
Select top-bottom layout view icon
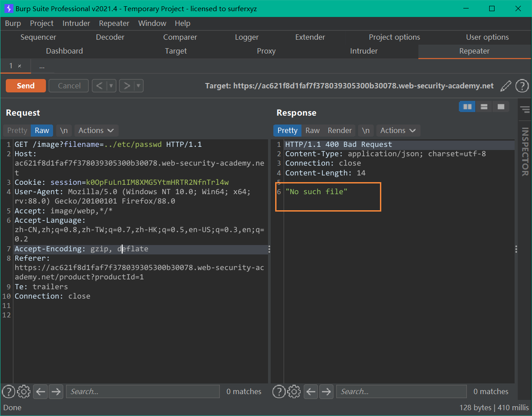(x=484, y=107)
